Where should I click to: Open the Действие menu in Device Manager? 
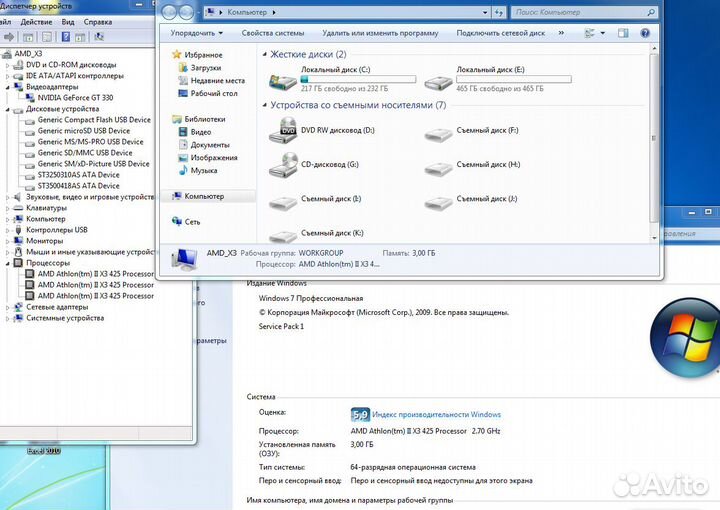coord(36,22)
